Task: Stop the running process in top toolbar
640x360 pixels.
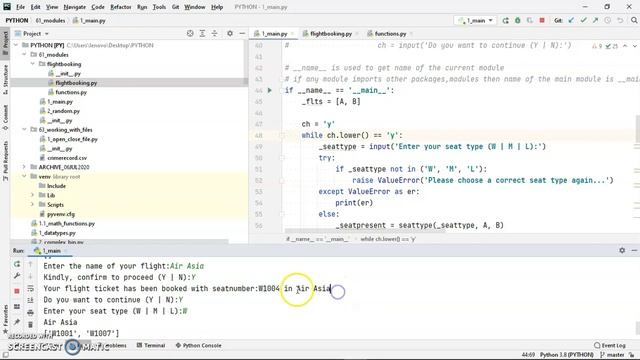Action: [542, 20]
